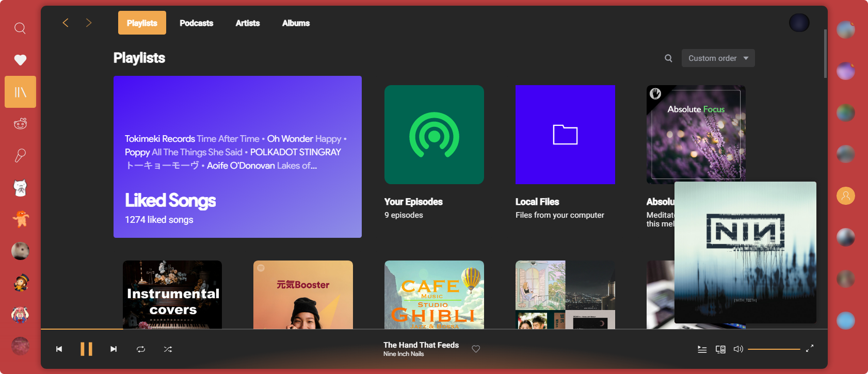Open the play queue icon
Viewport: 868px width, 374px height.
pos(702,349)
